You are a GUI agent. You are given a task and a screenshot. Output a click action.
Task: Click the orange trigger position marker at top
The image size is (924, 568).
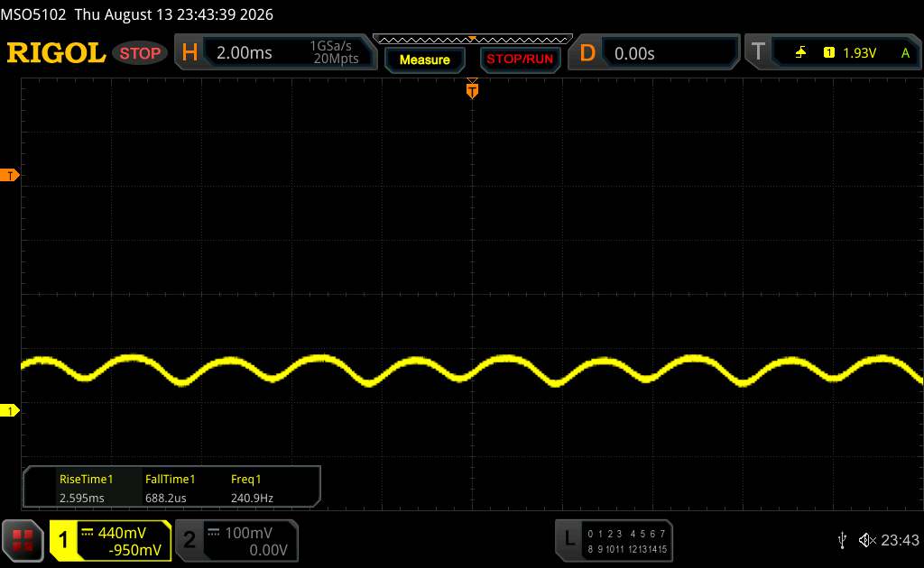point(472,89)
